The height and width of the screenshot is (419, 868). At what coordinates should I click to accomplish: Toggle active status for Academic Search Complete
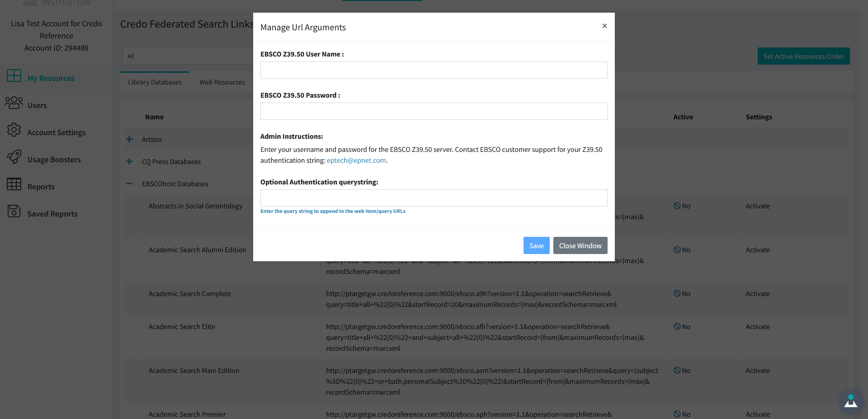(682, 294)
